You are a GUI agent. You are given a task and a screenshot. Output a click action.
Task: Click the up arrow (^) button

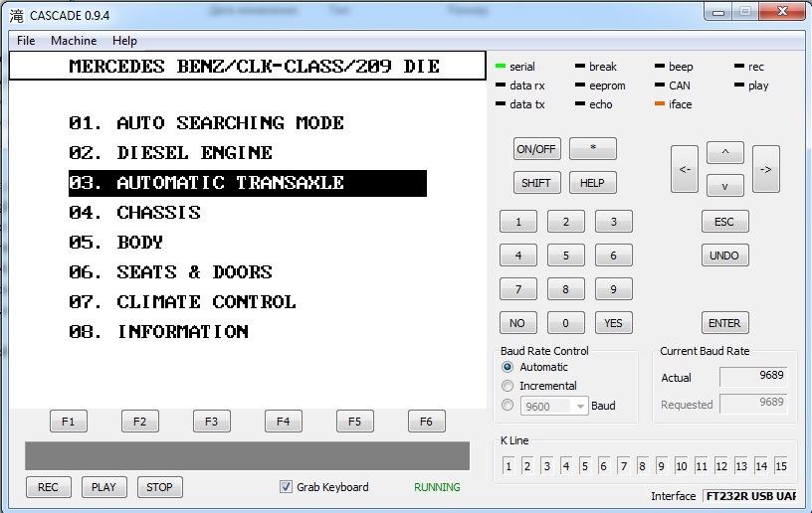(x=725, y=152)
